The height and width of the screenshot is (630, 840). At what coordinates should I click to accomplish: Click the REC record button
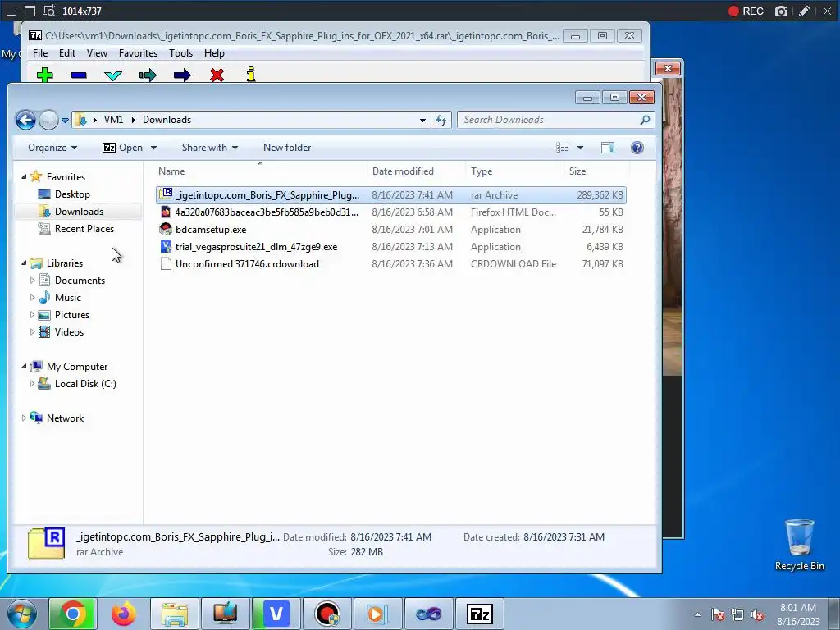point(746,11)
